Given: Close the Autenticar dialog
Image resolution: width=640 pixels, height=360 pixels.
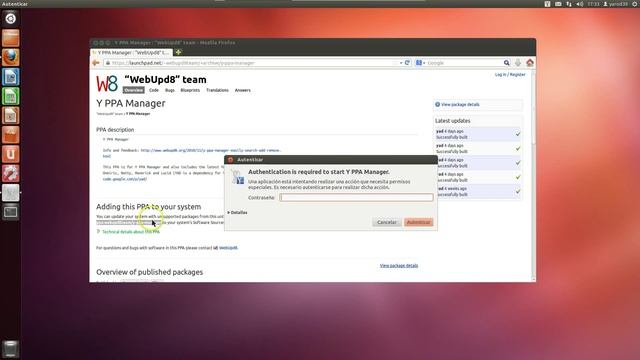Looking at the screenshot, I should click(x=231, y=160).
